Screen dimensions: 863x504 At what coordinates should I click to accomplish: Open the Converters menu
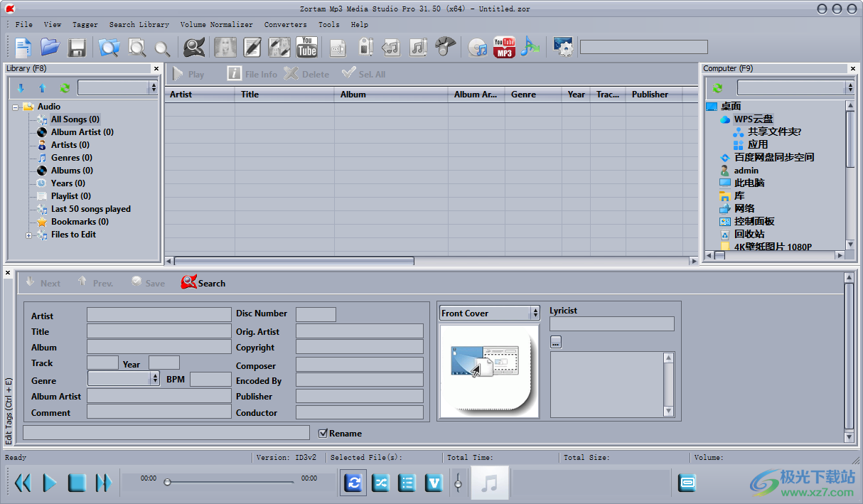(285, 24)
